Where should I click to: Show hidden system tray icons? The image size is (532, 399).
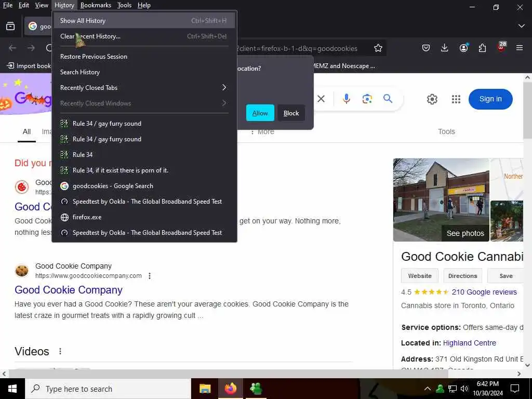[428, 389]
